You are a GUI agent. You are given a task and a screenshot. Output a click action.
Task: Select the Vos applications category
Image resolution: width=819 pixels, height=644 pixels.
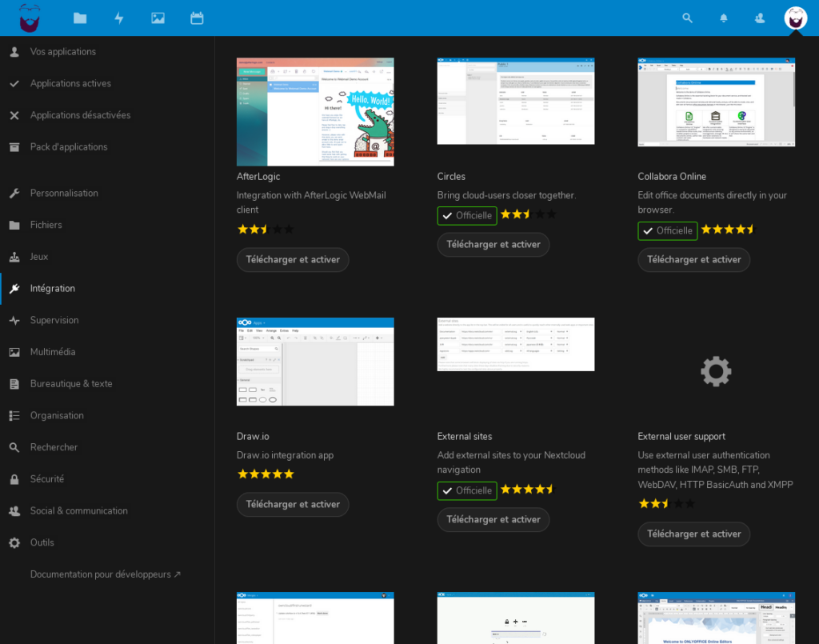pyautogui.click(x=107, y=52)
